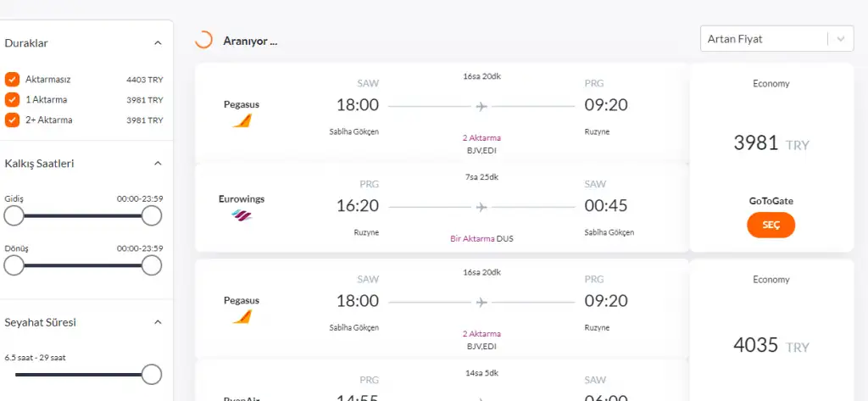
Task: Open the Artan Fiyat sort dropdown
Action: coord(776,39)
